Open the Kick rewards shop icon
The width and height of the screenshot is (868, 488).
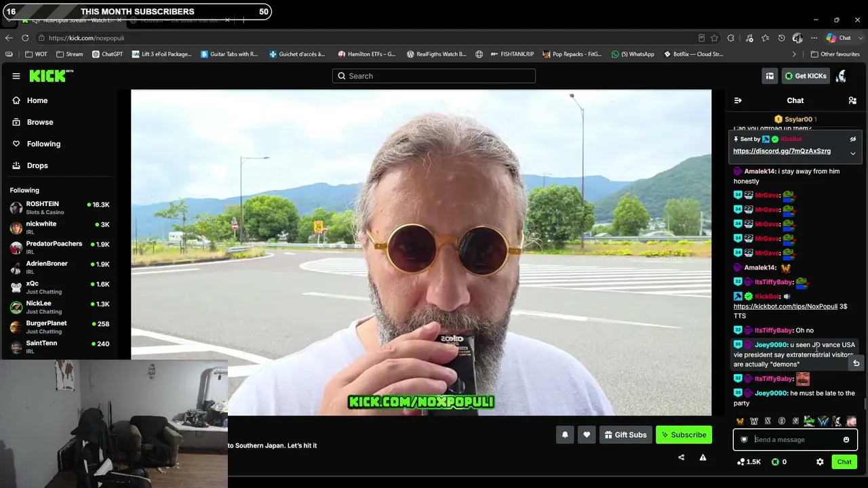(x=770, y=76)
